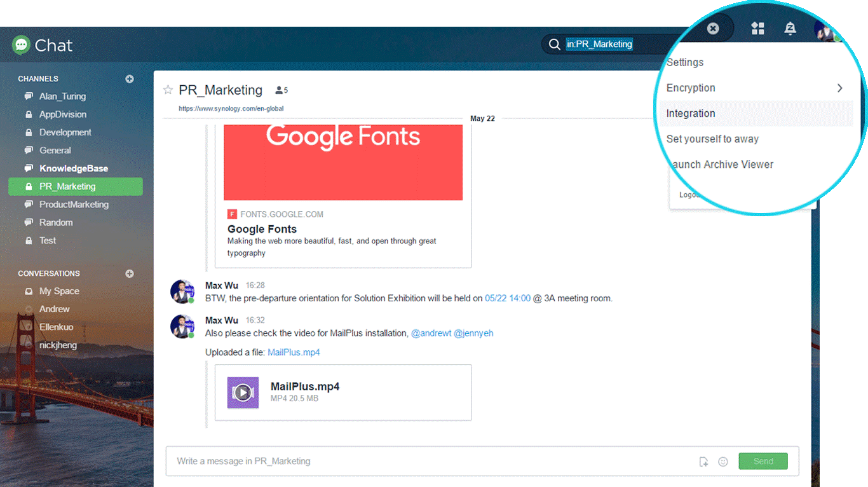Open the Google Fonts preview image
Viewport: 868px width, 487px height.
tap(343, 162)
